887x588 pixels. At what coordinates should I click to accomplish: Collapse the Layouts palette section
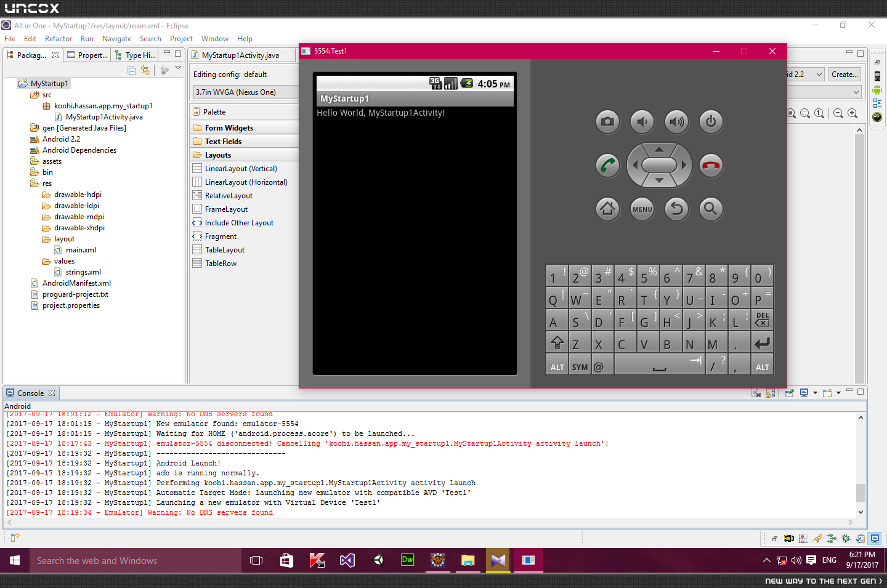[245, 155]
